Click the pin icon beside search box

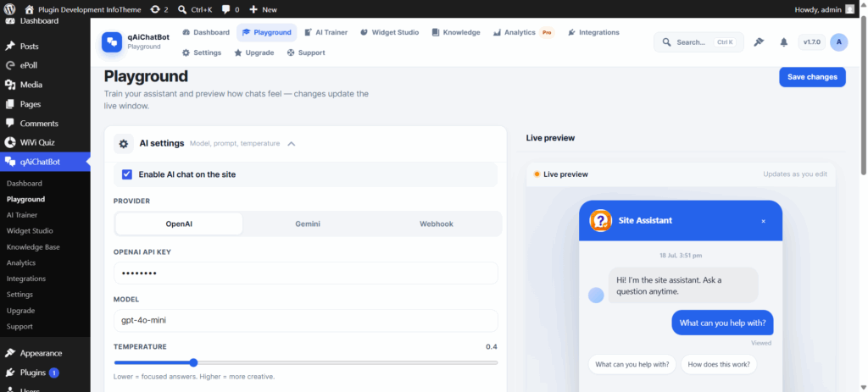point(759,42)
